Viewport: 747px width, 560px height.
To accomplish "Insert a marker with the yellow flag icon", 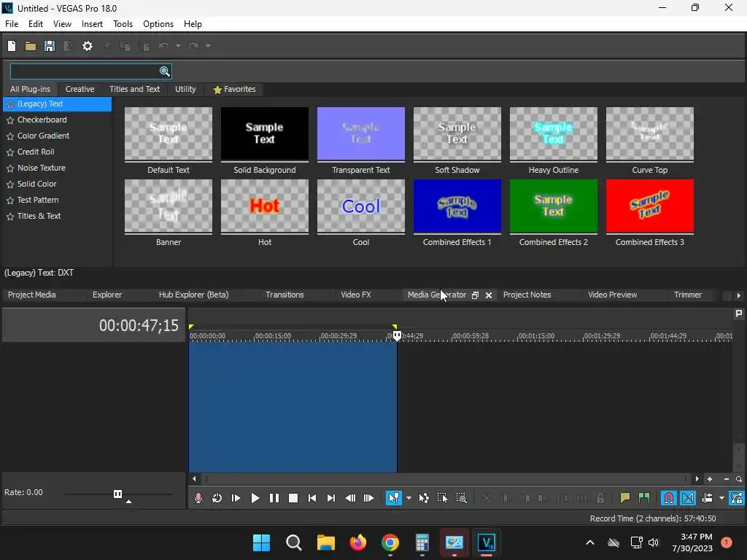I will click(624, 498).
